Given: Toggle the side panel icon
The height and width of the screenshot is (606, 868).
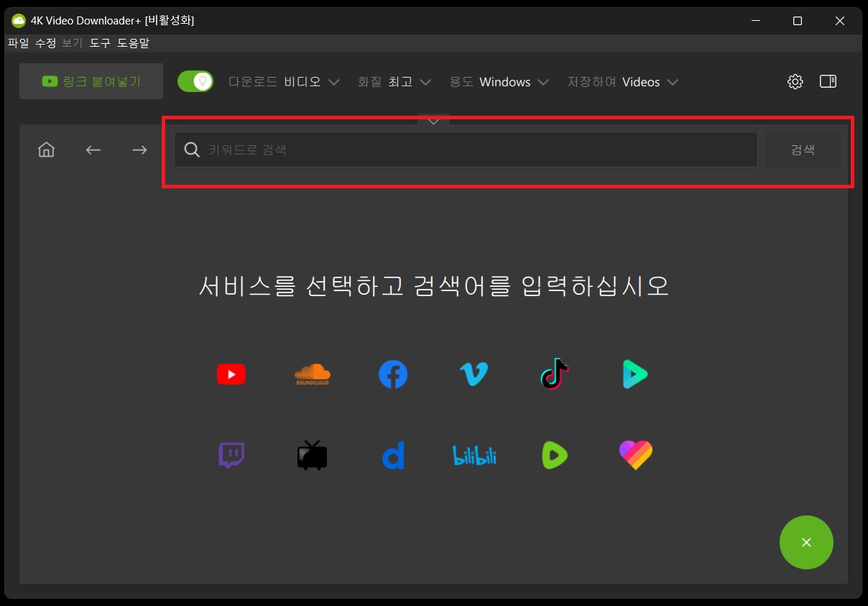Looking at the screenshot, I should tap(828, 82).
